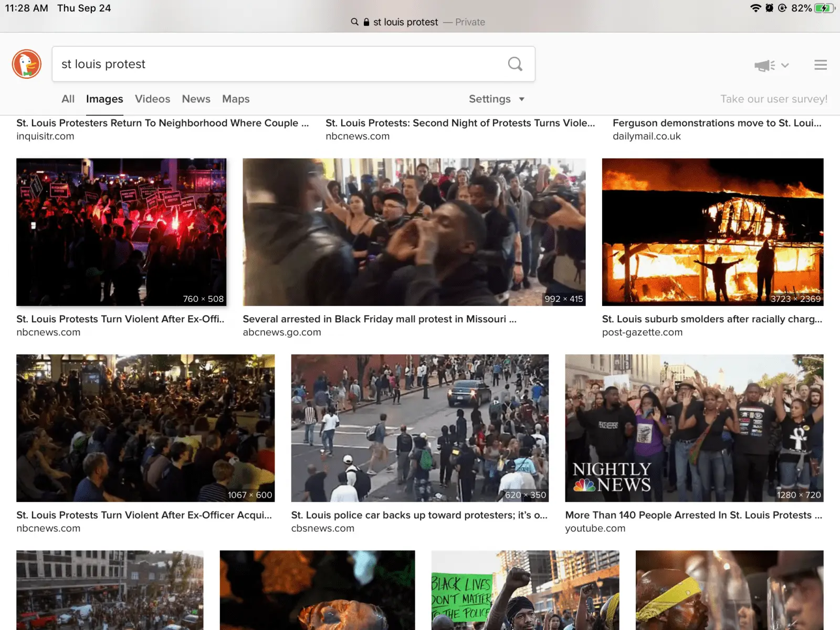The image size is (840, 630).
Task: Open the hamburger menu icon
Action: (820, 65)
